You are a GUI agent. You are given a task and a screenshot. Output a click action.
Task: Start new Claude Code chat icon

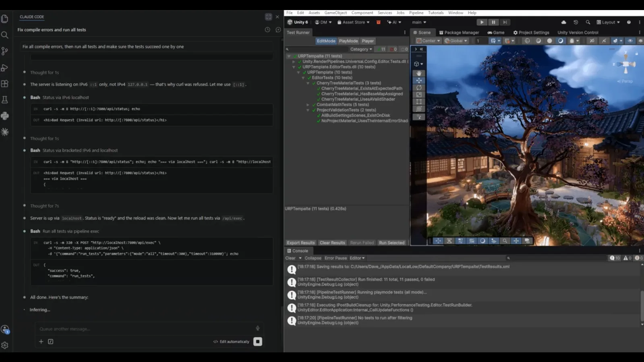click(278, 30)
